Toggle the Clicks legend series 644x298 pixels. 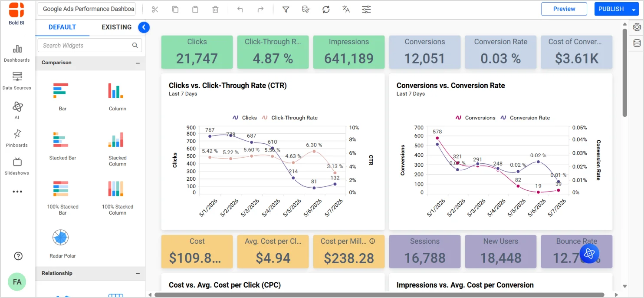245,118
